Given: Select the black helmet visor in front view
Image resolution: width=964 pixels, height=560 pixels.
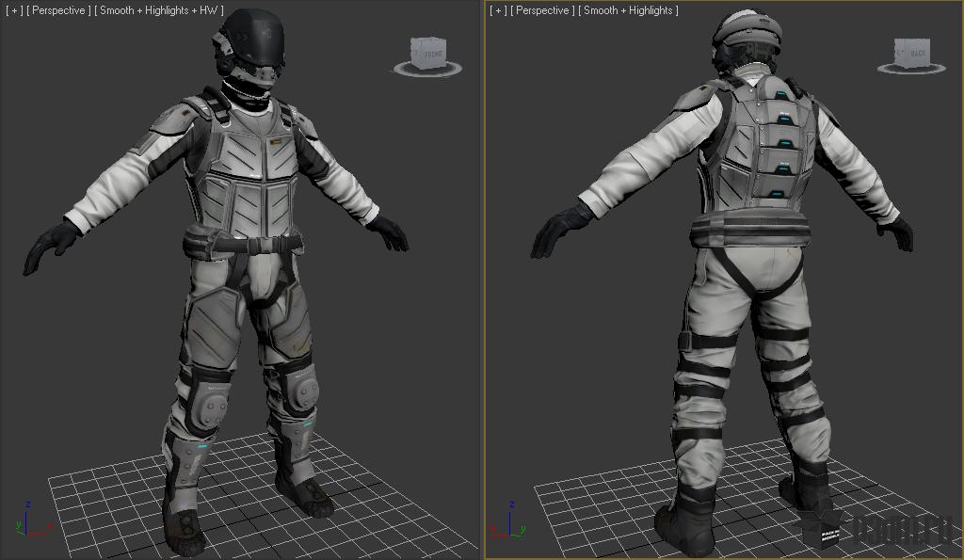Looking at the screenshot, I should [x=260, y=38].
